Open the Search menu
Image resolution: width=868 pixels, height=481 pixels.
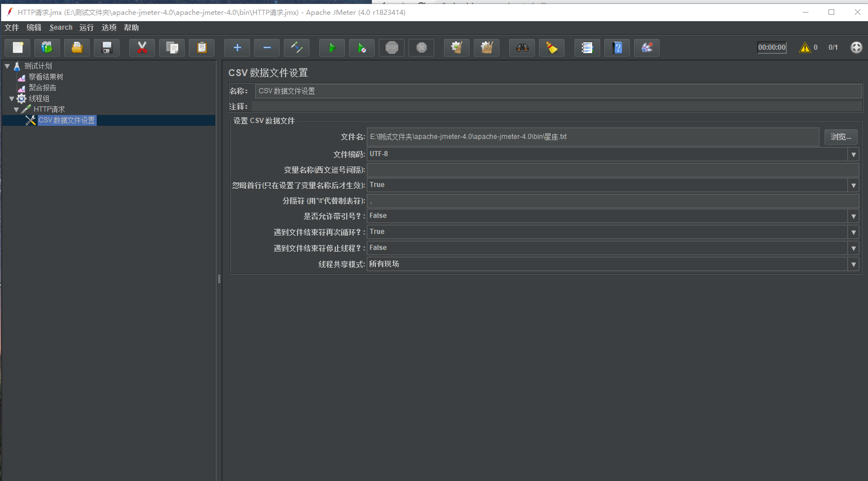[61, 27]
